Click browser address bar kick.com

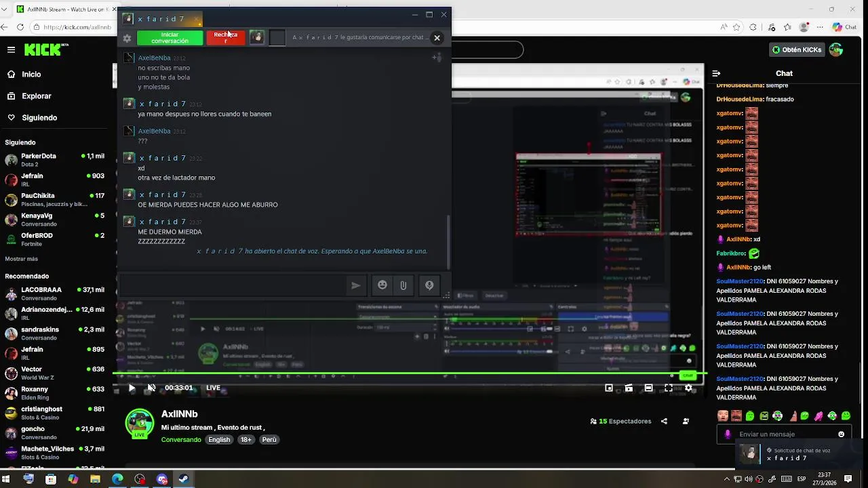coord(77,28)
